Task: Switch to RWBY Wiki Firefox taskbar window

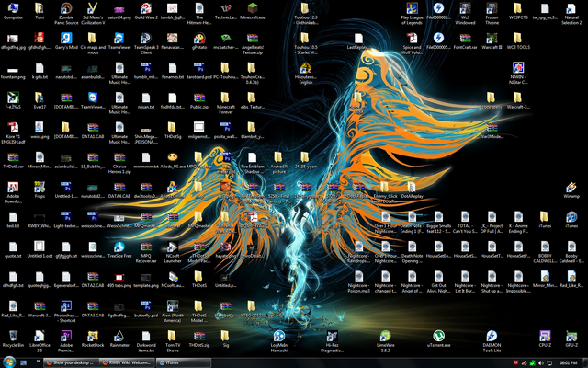Action: [x=127, y=362]
